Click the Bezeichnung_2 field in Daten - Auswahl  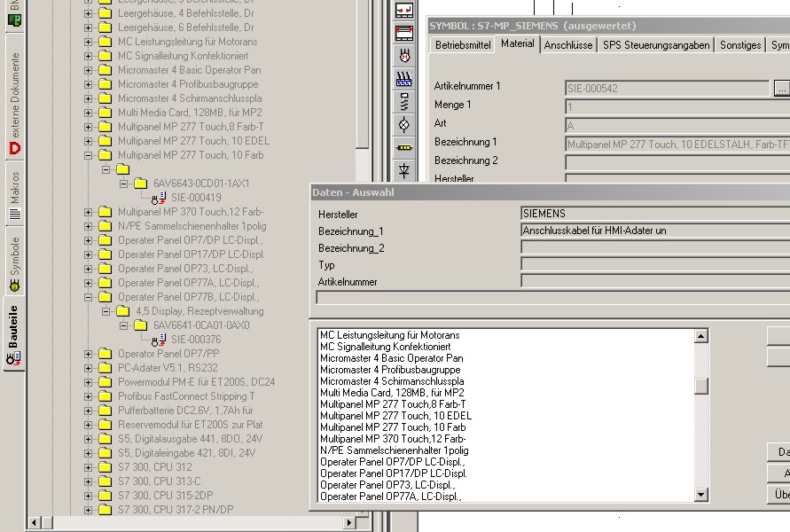coord(655,247)
